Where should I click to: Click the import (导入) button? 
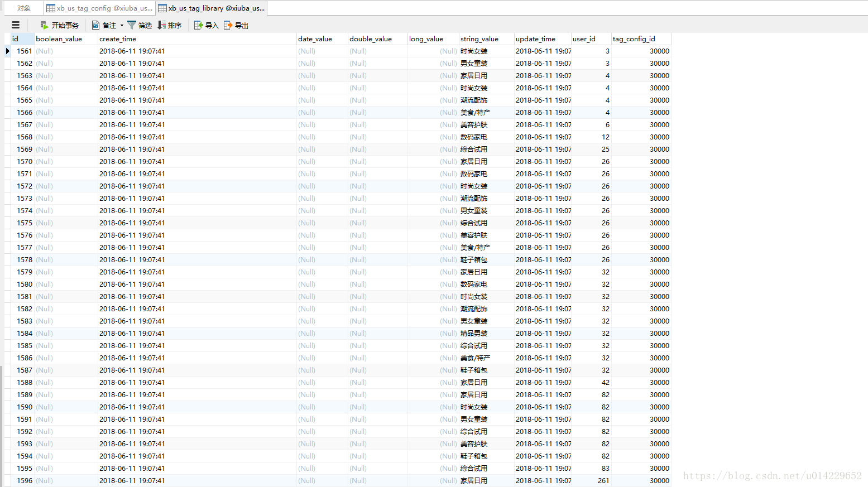206,25
